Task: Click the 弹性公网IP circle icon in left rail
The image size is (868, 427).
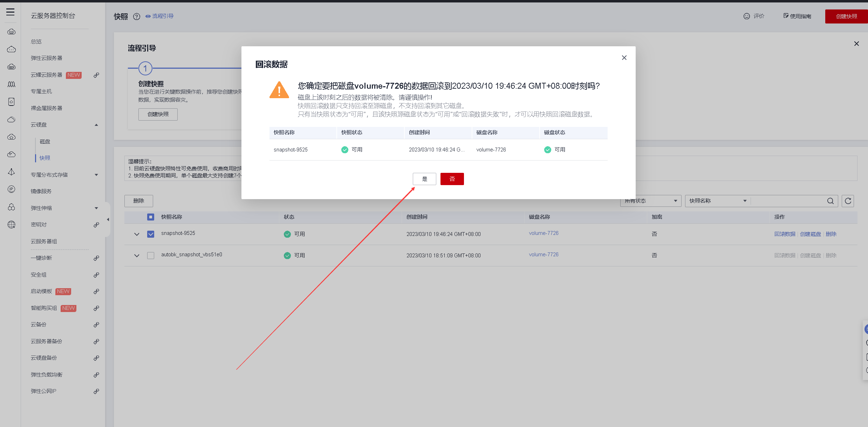Action: [11, 189]
